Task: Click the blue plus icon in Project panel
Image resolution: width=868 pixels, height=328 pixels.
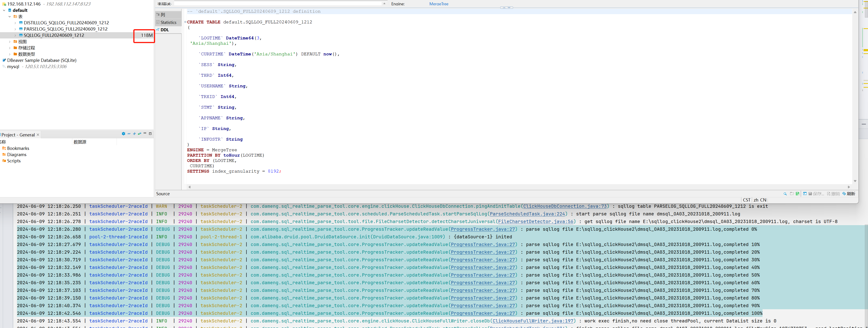Action: 134,134
